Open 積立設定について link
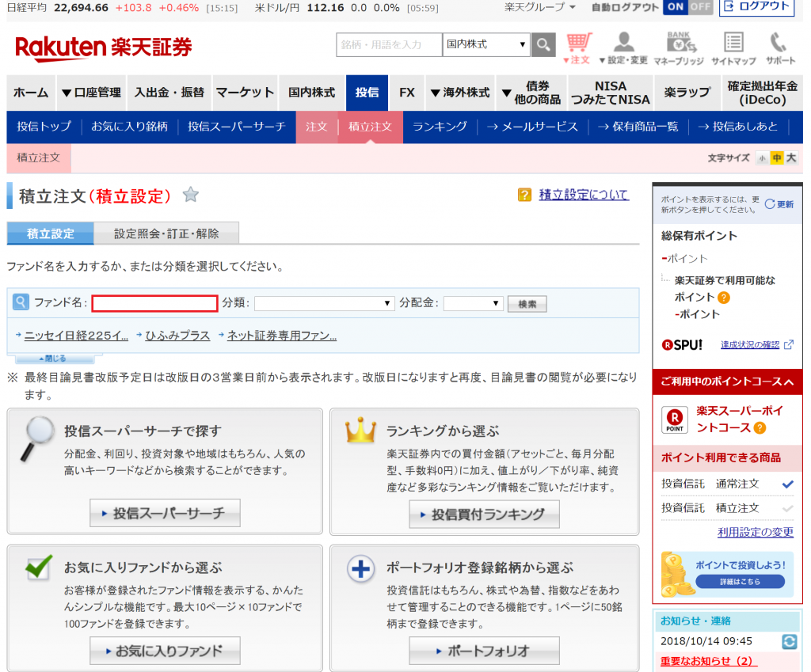 point(584,195)
